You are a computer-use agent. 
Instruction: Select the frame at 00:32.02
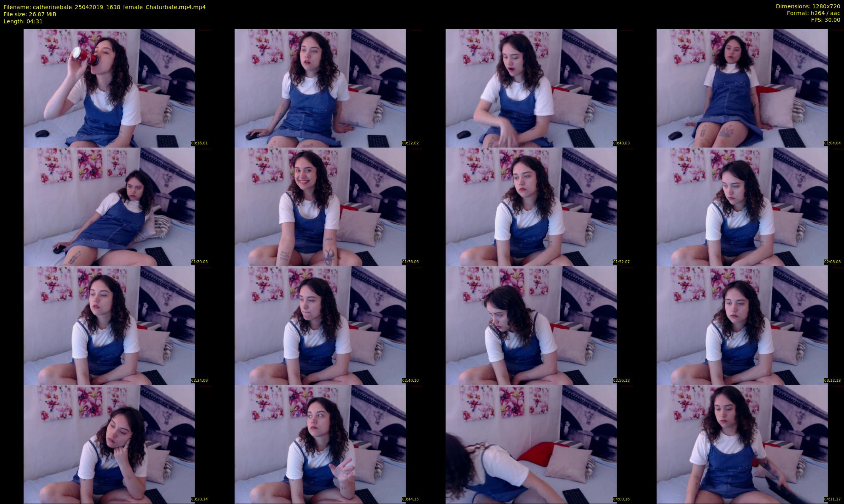coord(320,88)
